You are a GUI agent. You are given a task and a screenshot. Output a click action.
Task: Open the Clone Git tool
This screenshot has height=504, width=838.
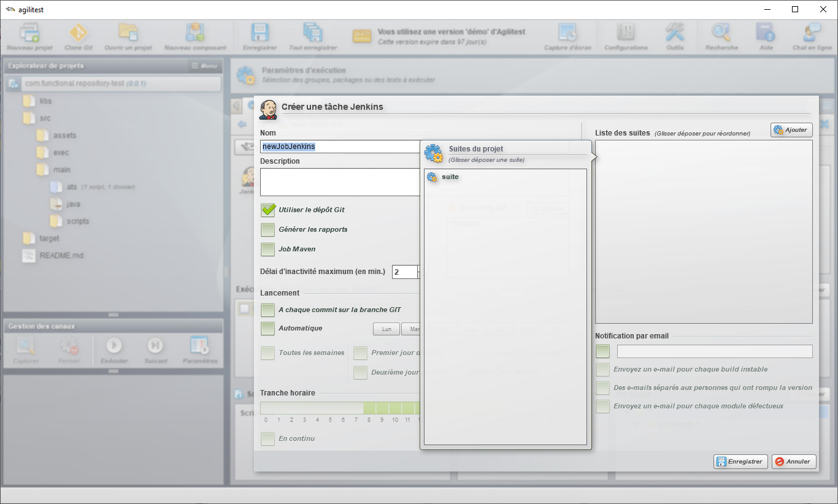tap(79, 32)
